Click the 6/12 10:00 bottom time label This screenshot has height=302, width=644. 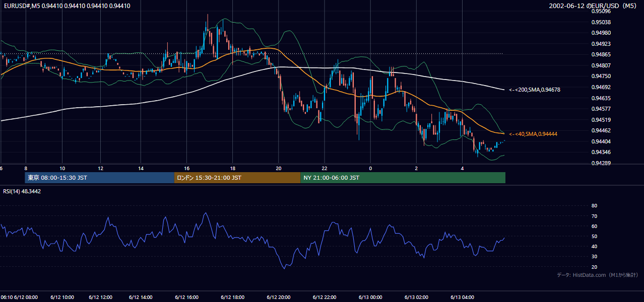[x=62, y=297]
